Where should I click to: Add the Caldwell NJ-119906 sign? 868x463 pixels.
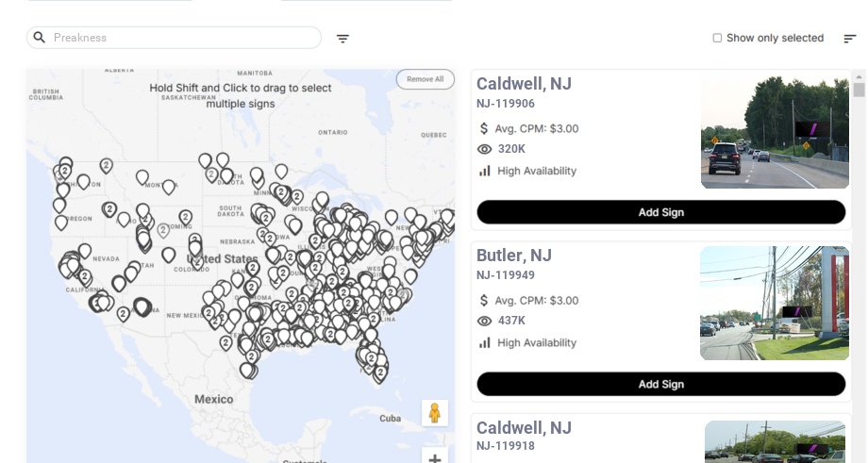pos(660,212)
